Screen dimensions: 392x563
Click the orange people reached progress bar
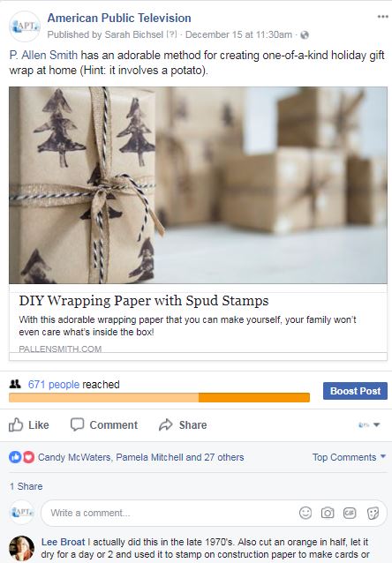tap(159, 397)
